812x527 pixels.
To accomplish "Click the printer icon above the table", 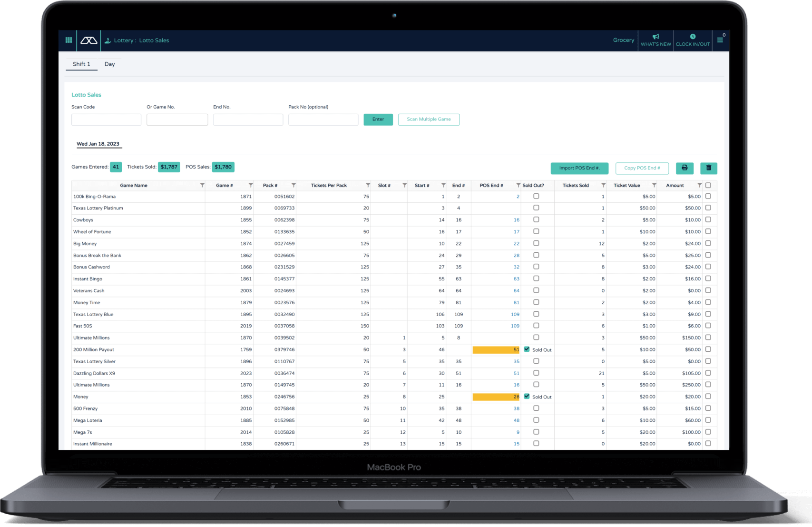I will point(685,168).
